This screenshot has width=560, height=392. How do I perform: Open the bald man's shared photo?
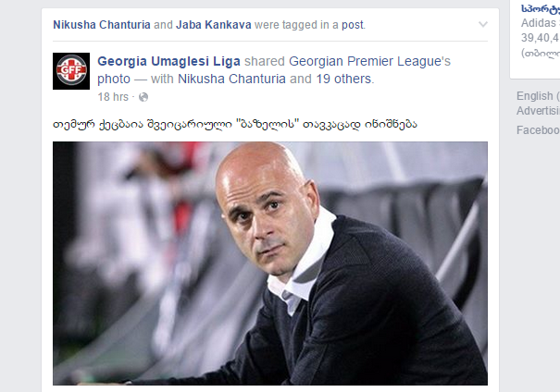(x=270, y=263)
